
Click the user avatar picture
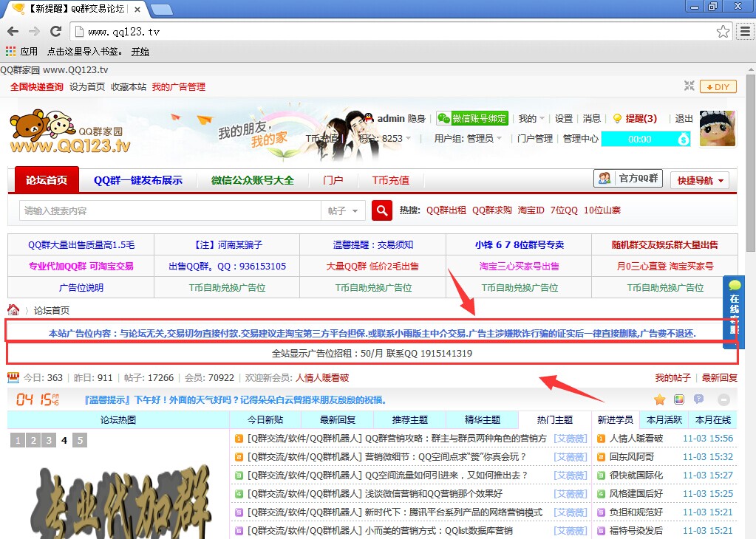click(x=717, y=129)
